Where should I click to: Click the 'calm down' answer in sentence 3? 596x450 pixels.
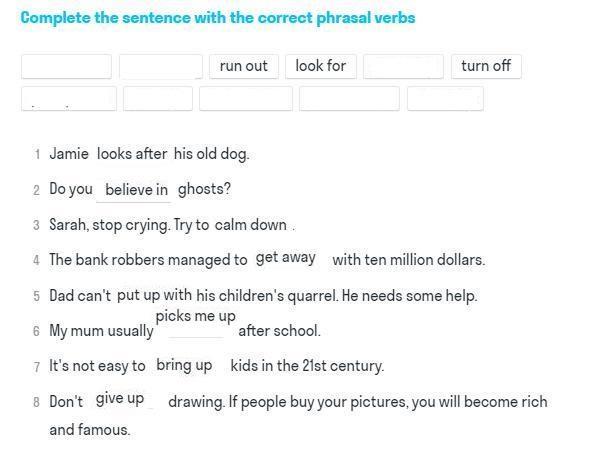(250, 225)
